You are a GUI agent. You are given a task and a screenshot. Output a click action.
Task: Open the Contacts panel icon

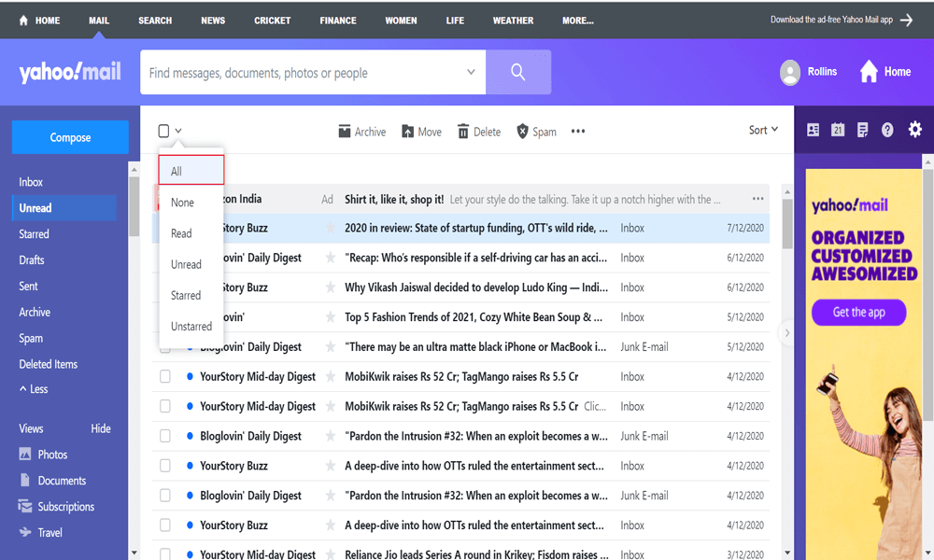(813, 130)
